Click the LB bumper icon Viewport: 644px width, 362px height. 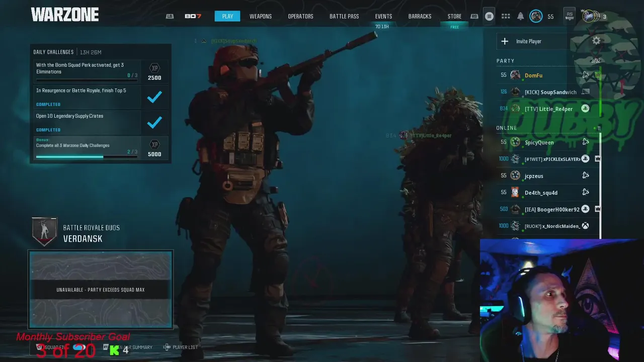170,17
